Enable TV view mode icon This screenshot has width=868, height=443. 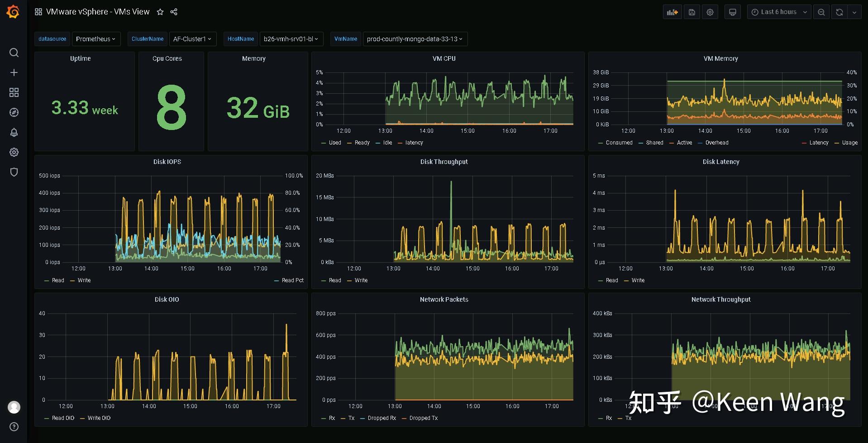(x=732, y=12)
